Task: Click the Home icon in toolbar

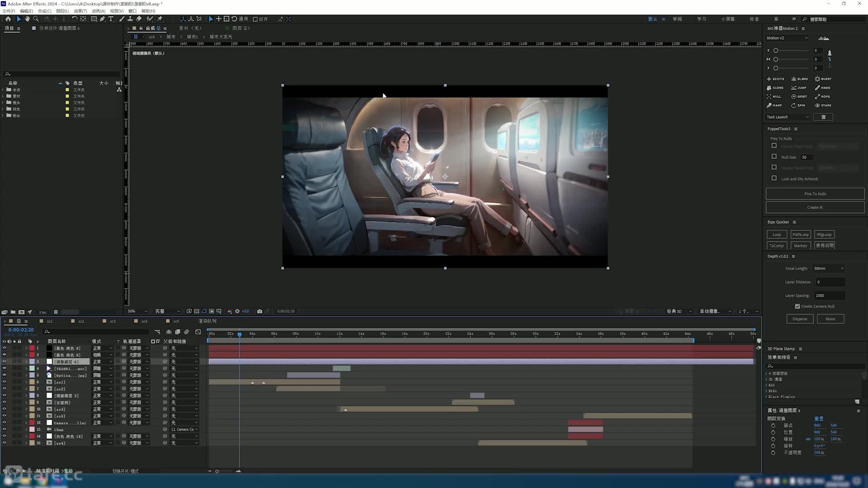Action: pos(8,19)
